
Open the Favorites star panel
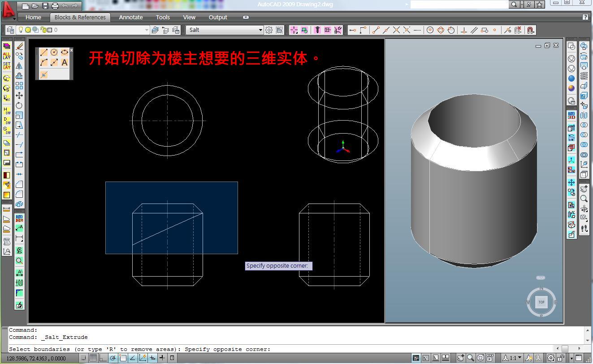pyautogui.click(x=540, y=4)
